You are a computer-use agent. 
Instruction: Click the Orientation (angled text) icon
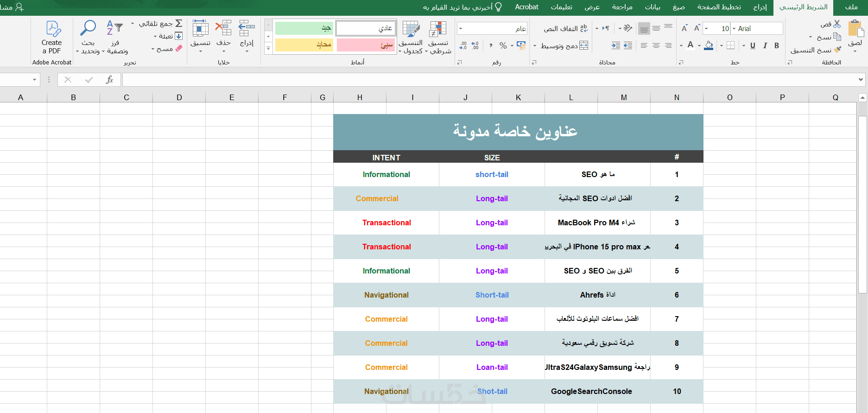628,28
